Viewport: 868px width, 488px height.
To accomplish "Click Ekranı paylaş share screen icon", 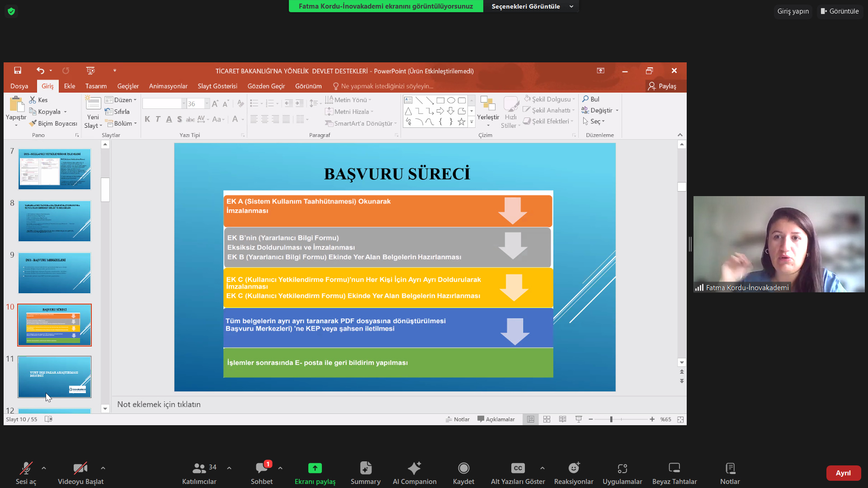I will (x=315, y=468).
